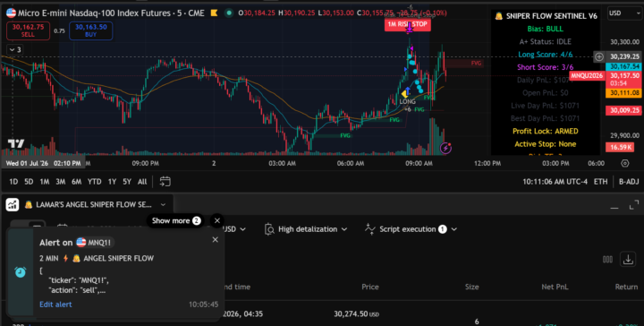Screen dimensions: 644x326
Task: Close the MNQ1! alert notification
Action: [x=216, y=240]
